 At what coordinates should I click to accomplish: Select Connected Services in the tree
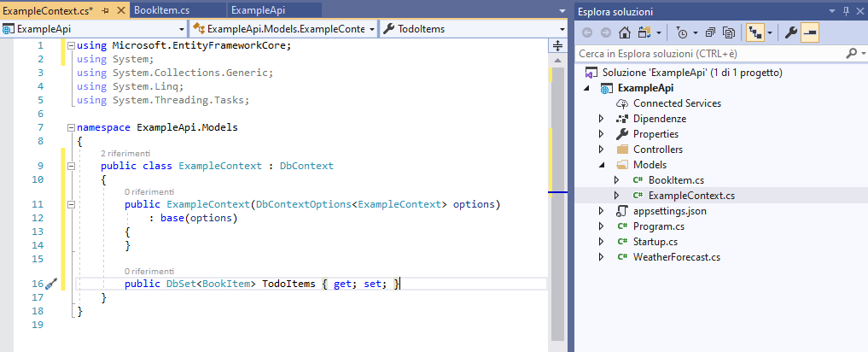(677, 103)
